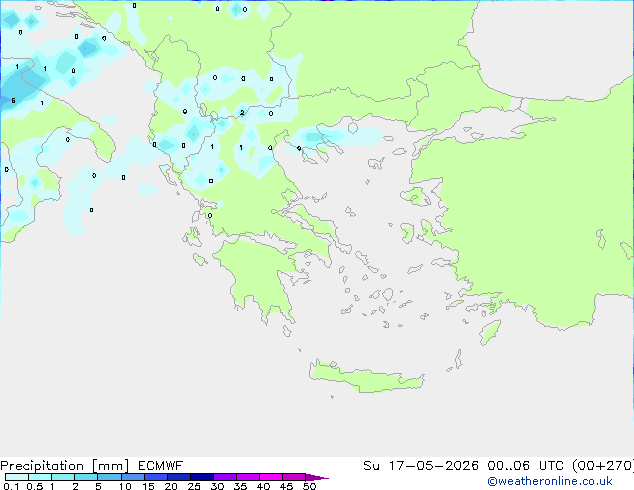Click Rhodes island near Turkey's coast
The width and height of the screenshot is (634, 490).
point(490,332)
